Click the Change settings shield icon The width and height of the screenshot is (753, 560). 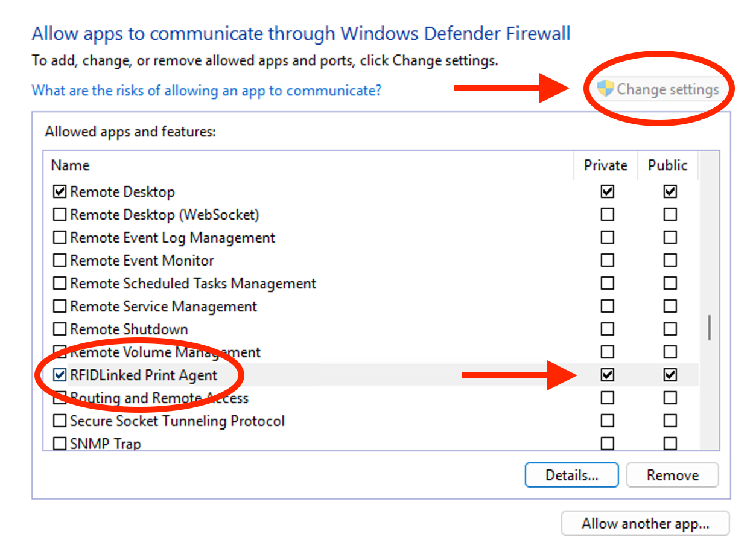point(605,89)
